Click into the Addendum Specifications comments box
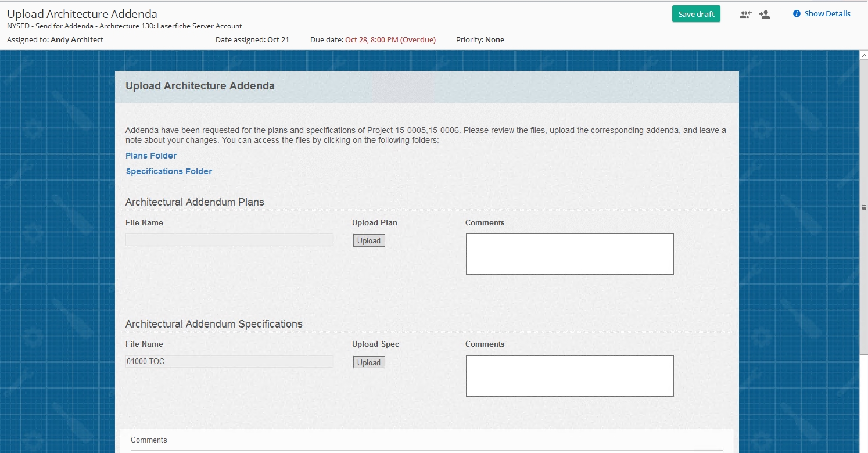The height and width of the screenshot is (453, 868). 569,376
